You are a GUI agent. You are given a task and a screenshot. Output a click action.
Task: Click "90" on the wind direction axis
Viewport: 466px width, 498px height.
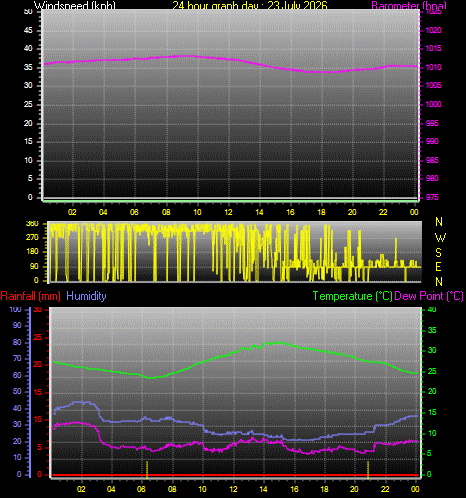pyautogui.click(x=34, y=266)
